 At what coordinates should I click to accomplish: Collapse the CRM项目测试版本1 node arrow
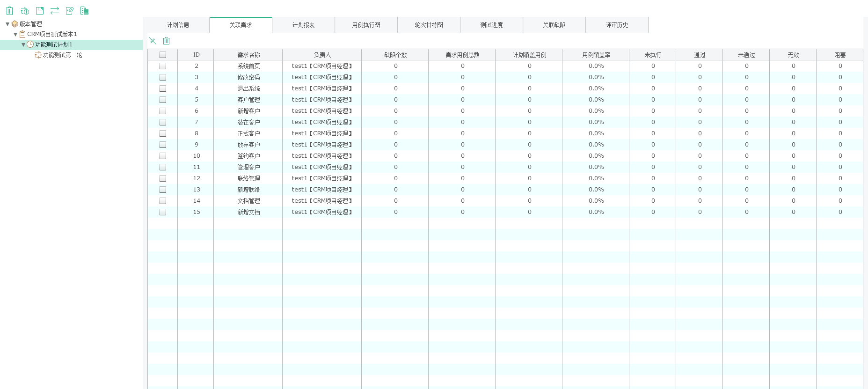click(15, 34)
